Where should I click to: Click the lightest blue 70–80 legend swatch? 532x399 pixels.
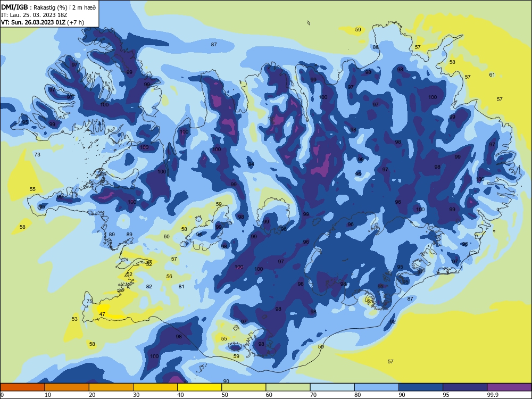click(x=332, y=387)
